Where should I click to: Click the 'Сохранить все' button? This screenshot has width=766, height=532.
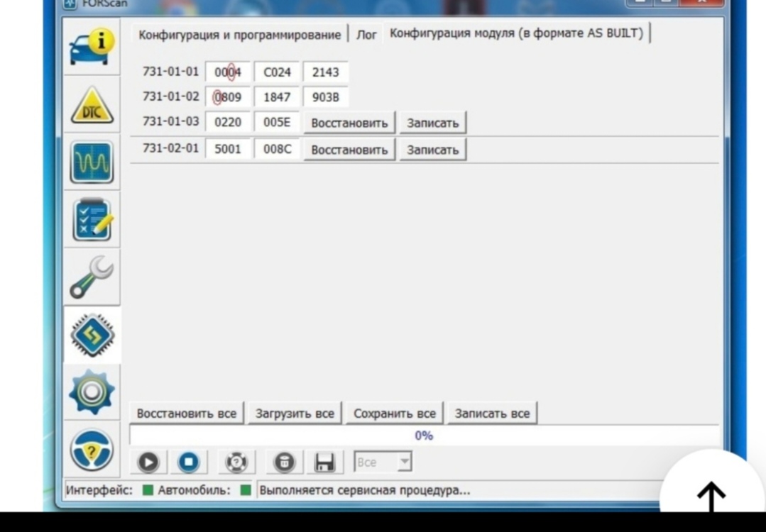point(395,414)
